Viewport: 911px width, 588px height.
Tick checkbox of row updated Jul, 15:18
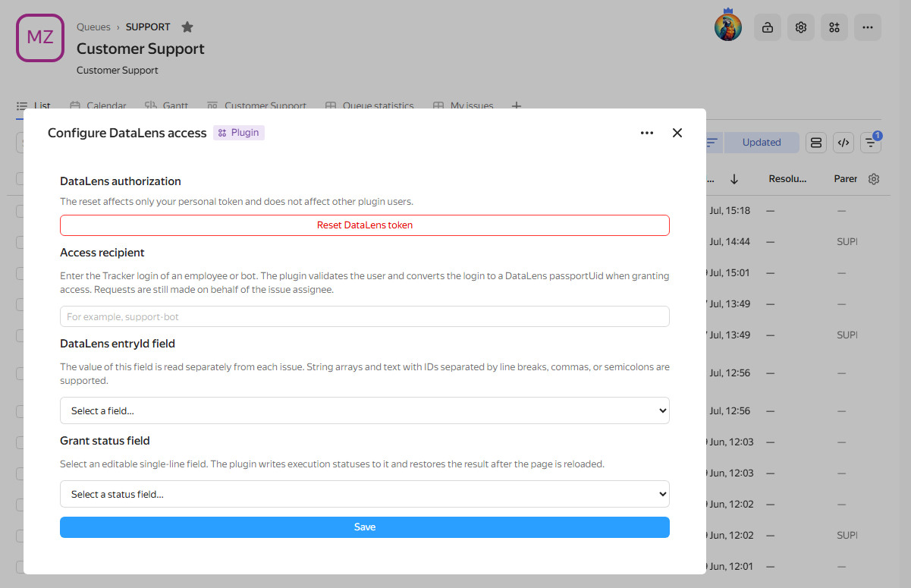20,210
